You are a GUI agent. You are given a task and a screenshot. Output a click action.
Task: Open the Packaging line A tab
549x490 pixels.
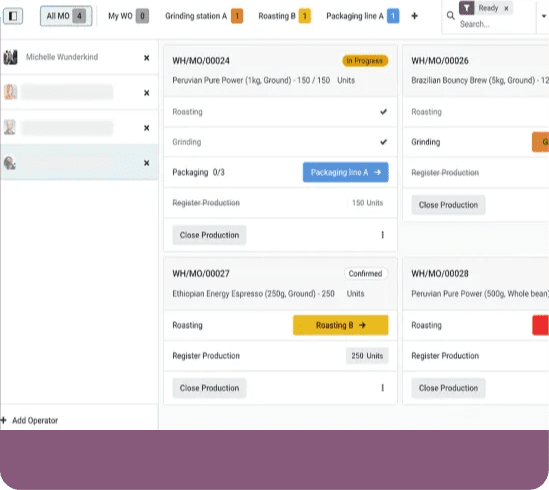[x=362, y=16]
